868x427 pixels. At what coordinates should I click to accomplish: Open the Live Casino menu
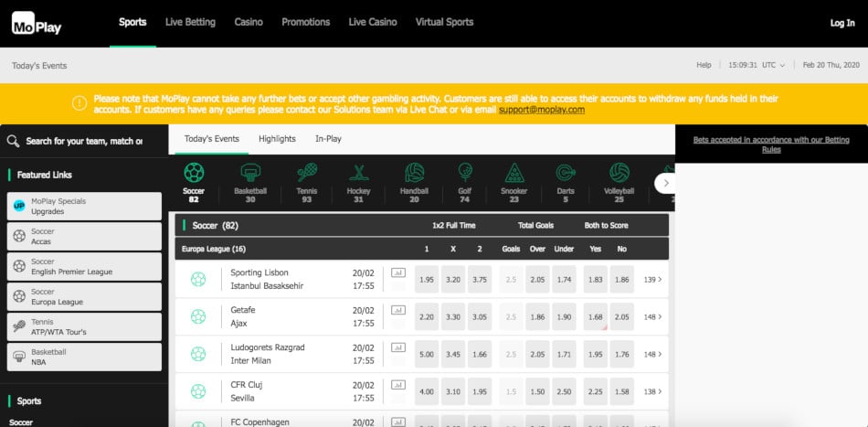tap(373, 22)
